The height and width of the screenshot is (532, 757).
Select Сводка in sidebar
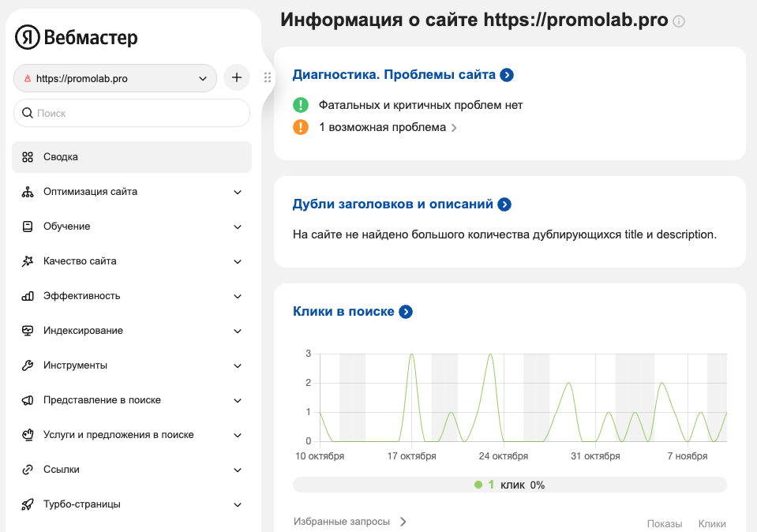click(132, 157)
